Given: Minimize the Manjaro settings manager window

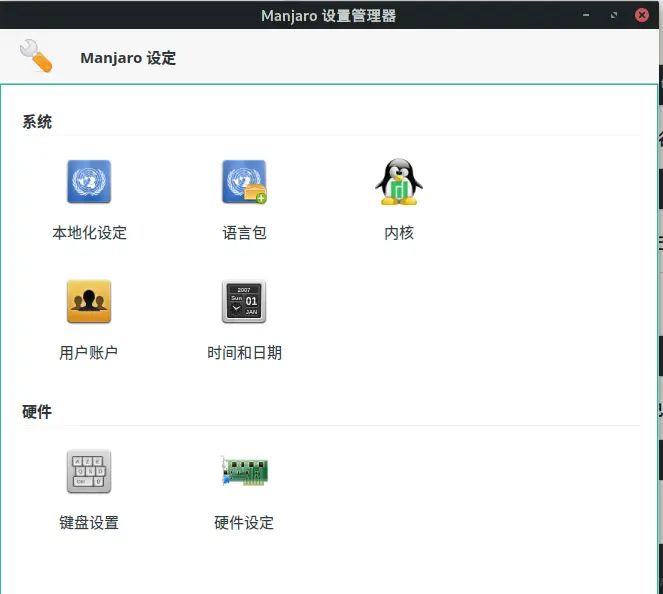Looking at the screenshot, I should [x=586, y=15].
